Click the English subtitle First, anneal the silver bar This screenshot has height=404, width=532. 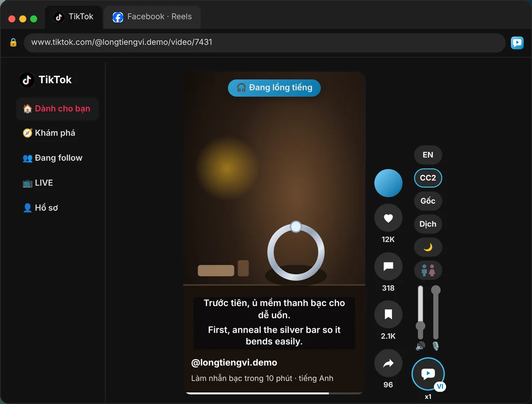point(274,336)
